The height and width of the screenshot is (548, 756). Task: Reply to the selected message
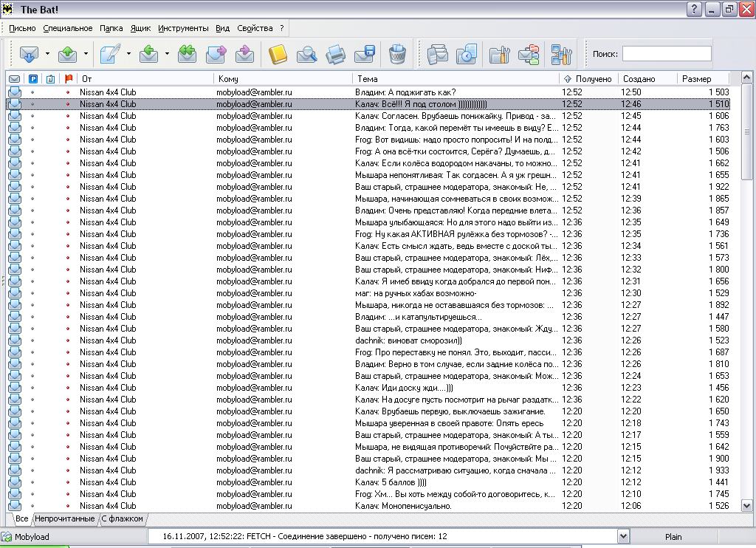[x=148, y=54]
